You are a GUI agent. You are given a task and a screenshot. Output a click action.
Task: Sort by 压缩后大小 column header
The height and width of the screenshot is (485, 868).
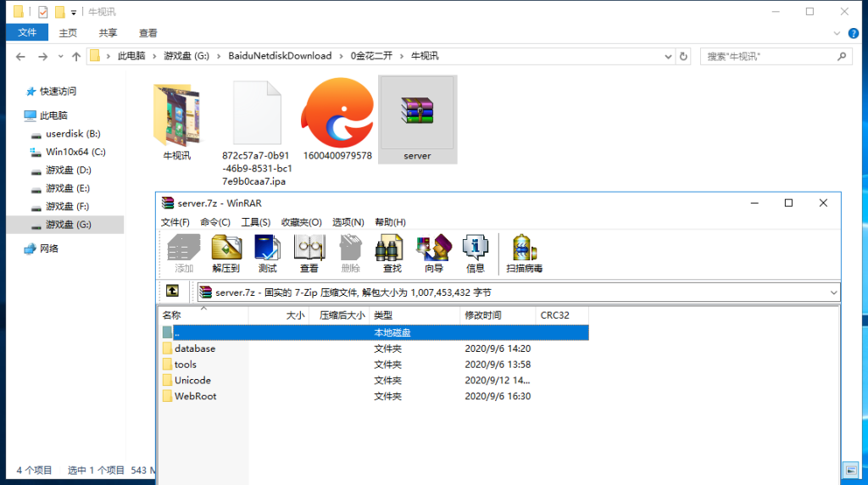339,315
